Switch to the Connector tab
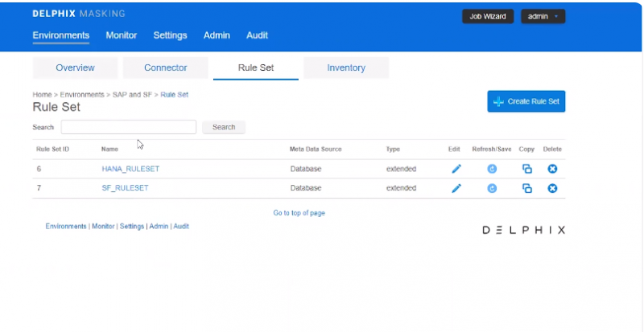 (x=166, y=68)
